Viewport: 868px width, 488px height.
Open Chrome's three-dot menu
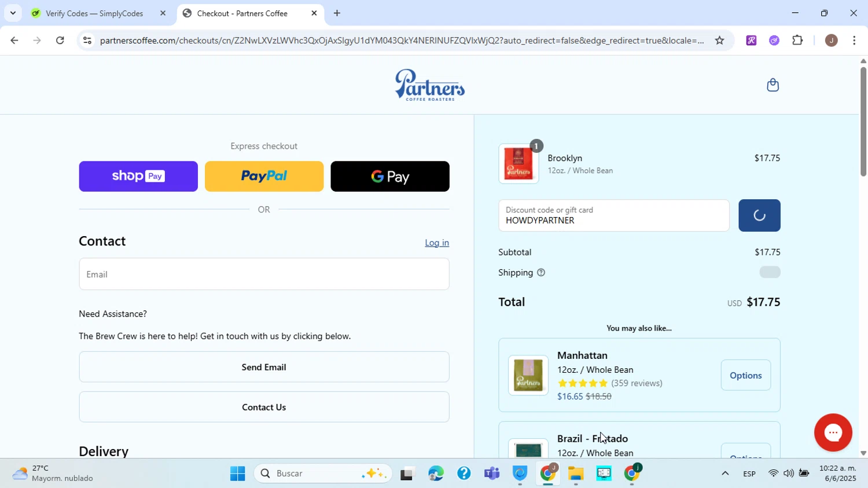point(854,41)
